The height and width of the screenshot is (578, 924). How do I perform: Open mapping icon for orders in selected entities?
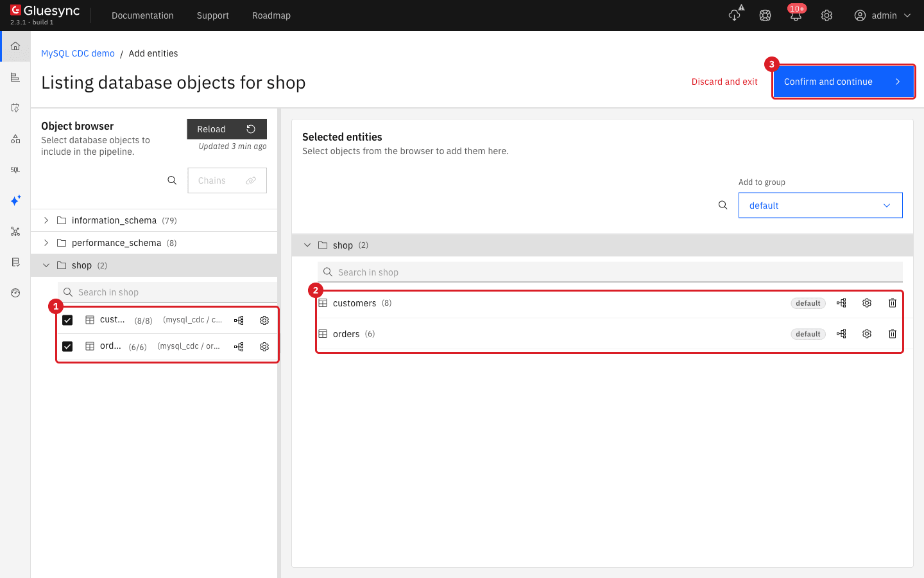[841, 334]
